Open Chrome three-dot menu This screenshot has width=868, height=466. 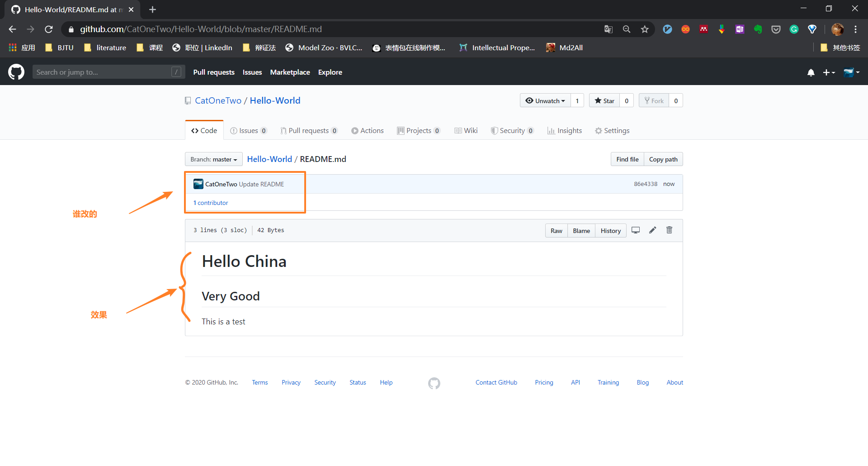[856, 29]
